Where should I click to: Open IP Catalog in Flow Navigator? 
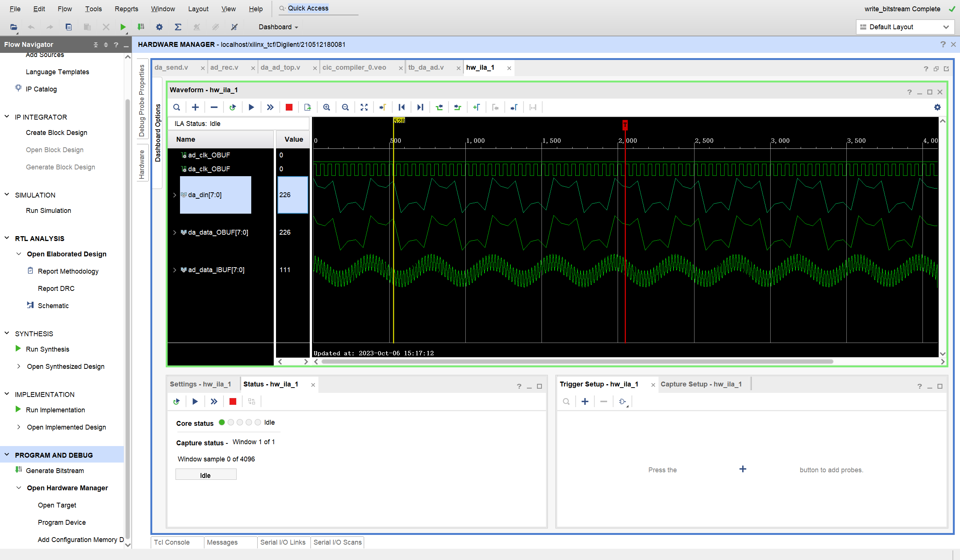[x=41, y=89]
